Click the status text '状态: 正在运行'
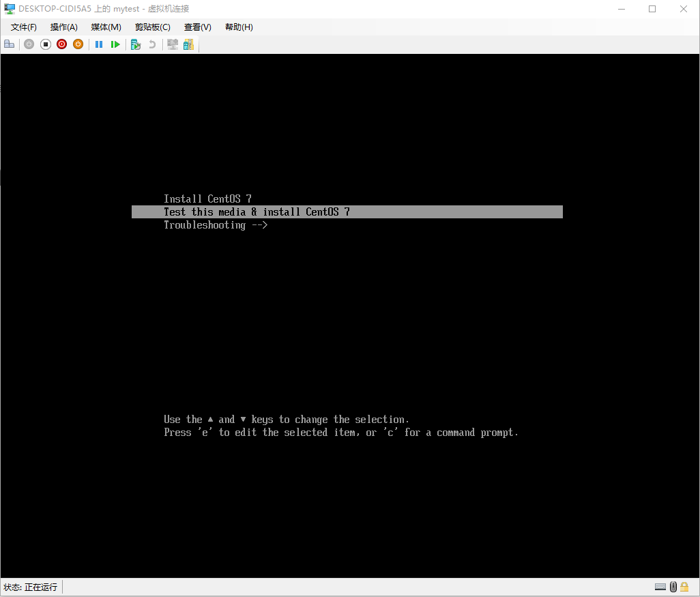This screenshot has height=597, width=700. click(x=30, y=587)
